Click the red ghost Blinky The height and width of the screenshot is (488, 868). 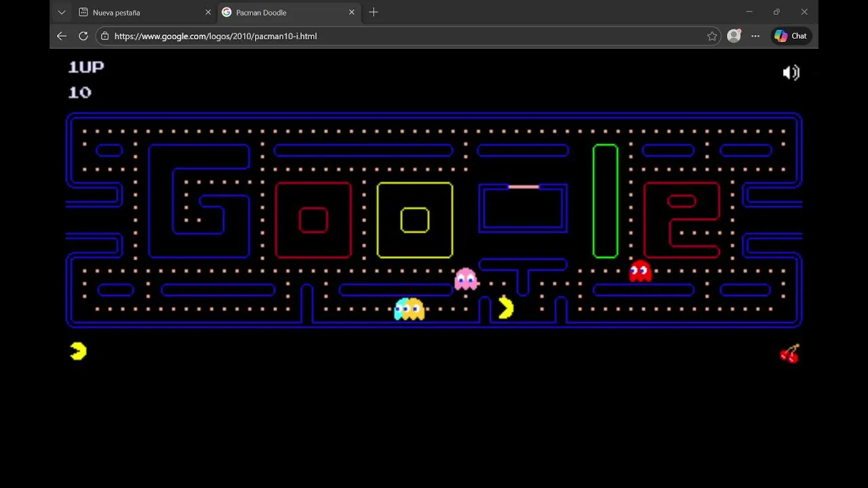pos(640,271)
